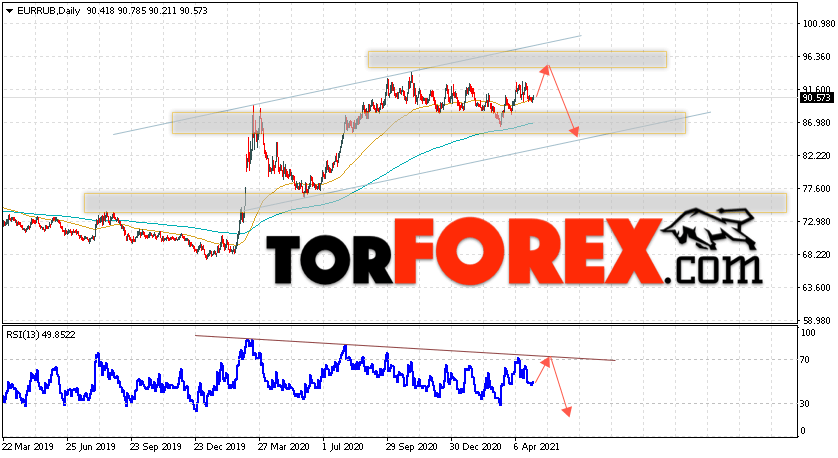Select the open value 90.418 in header

point(101,11)
